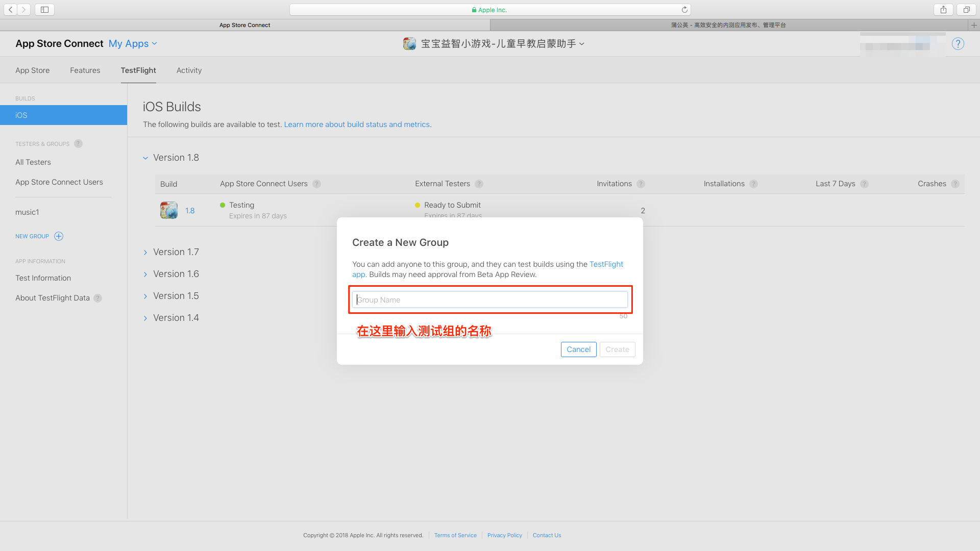Open the music1 tester group
Screen dimensions: 980x551
(27, 212)
